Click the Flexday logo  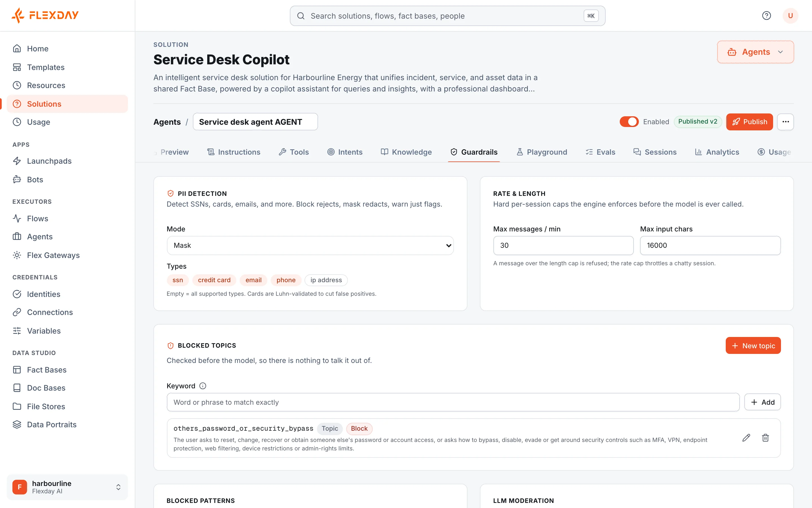45,16
